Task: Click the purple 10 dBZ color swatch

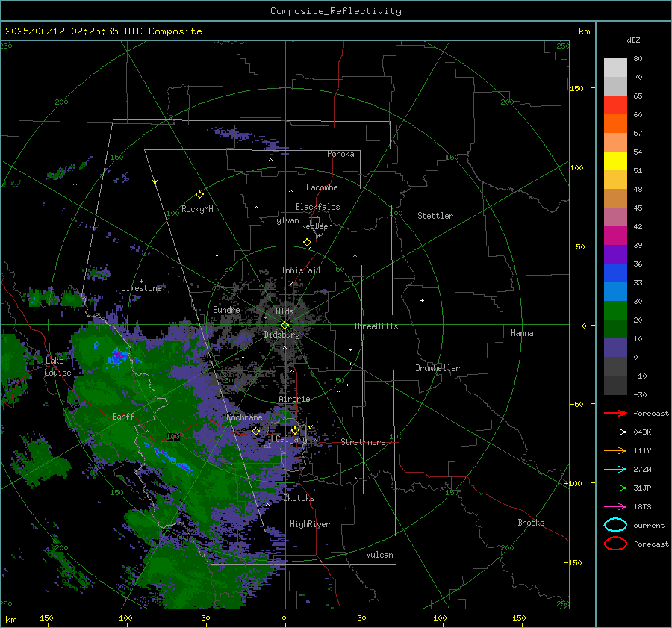Action: 615,347
